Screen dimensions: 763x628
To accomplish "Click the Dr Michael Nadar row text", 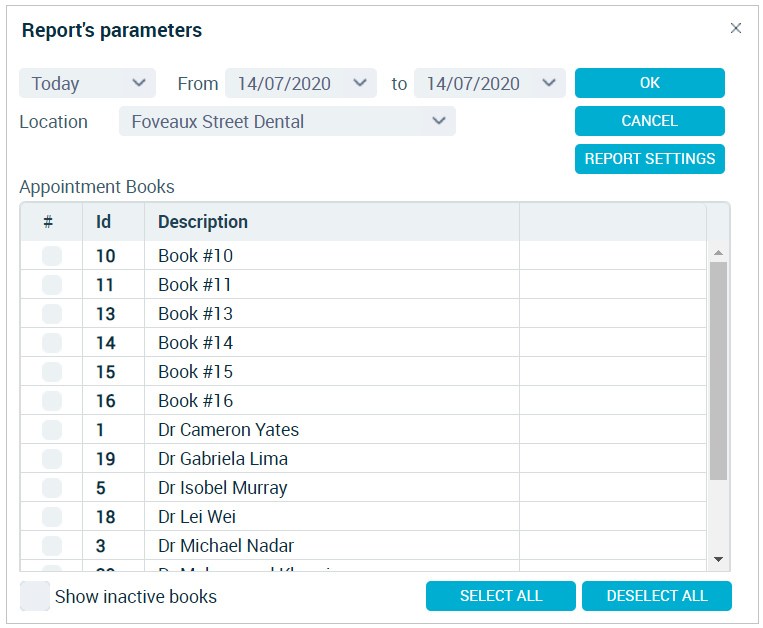I will [x=226, y=546].
